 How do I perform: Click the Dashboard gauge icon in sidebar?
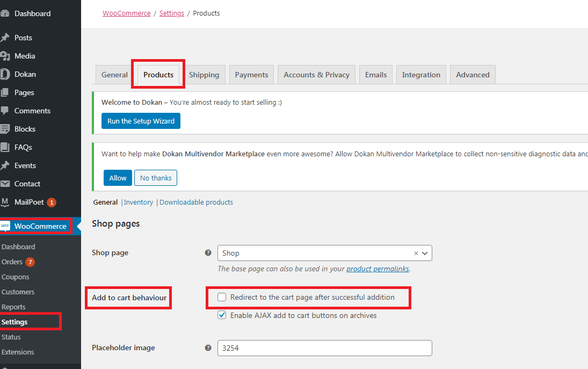click(x=4, y=13)
